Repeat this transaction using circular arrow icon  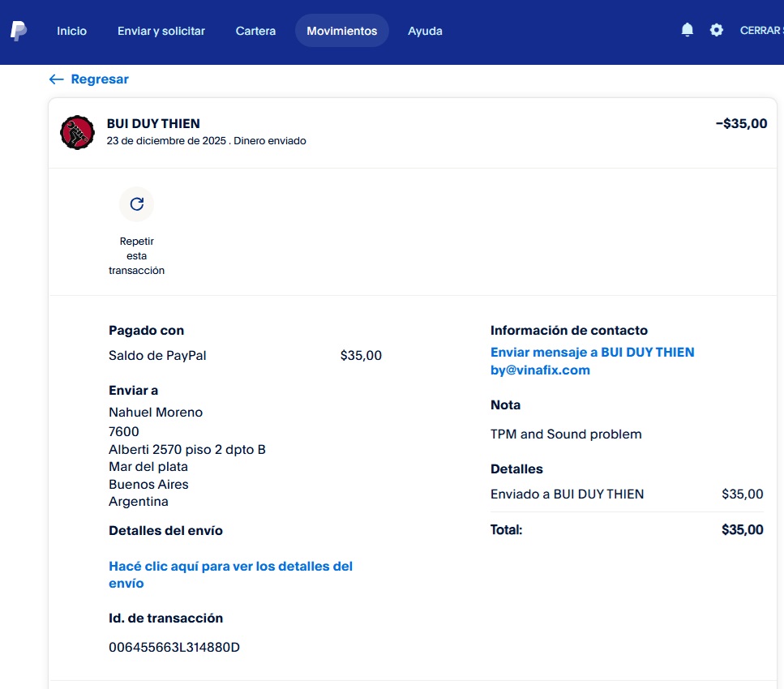(x=136, y=204)
